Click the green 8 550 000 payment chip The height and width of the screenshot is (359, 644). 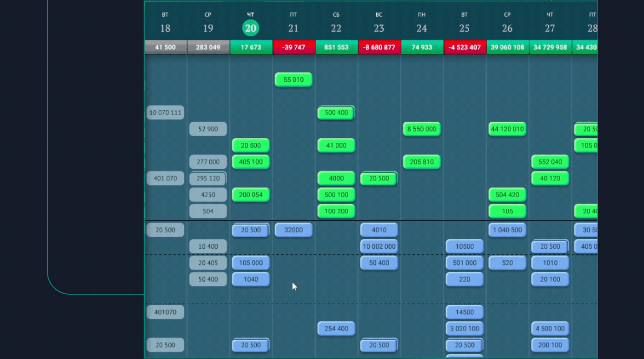tap(421, 129)
